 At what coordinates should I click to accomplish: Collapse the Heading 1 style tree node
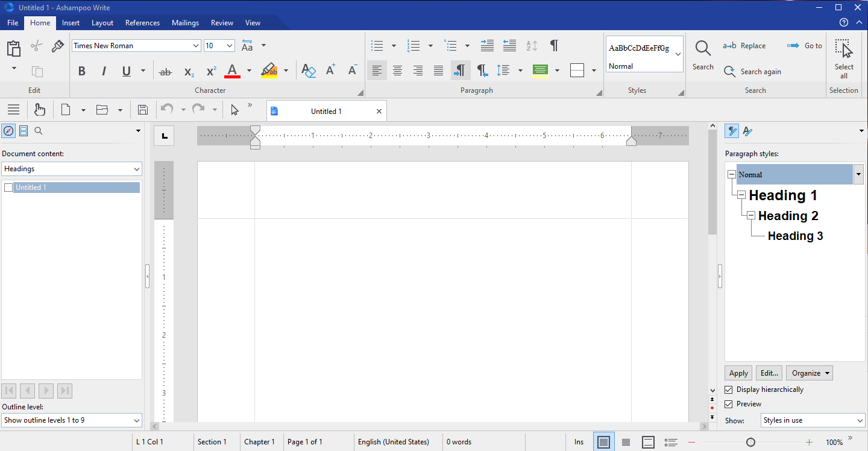741,195
